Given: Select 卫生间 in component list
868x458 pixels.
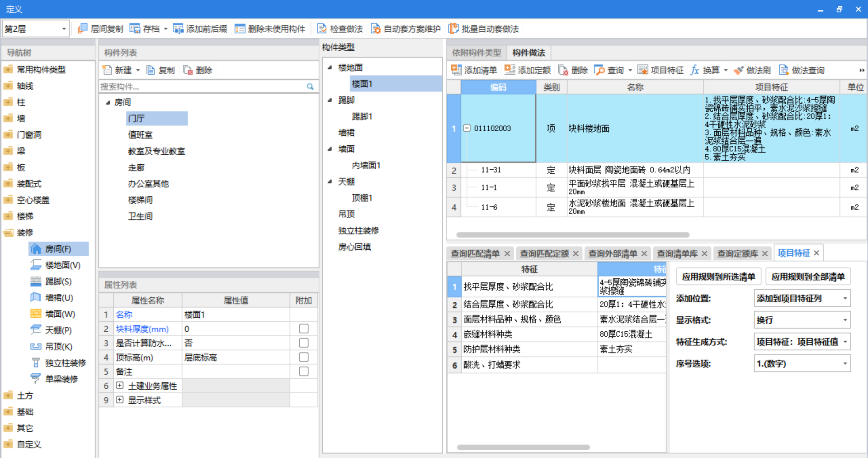Looking at the screenshot, I should pos(140,216).
